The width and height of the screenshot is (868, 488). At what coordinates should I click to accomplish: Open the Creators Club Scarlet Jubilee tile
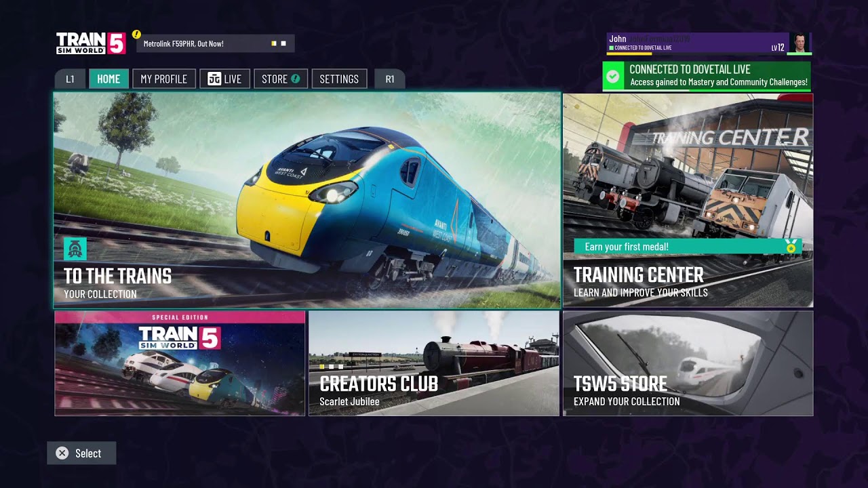coord(434,363)
